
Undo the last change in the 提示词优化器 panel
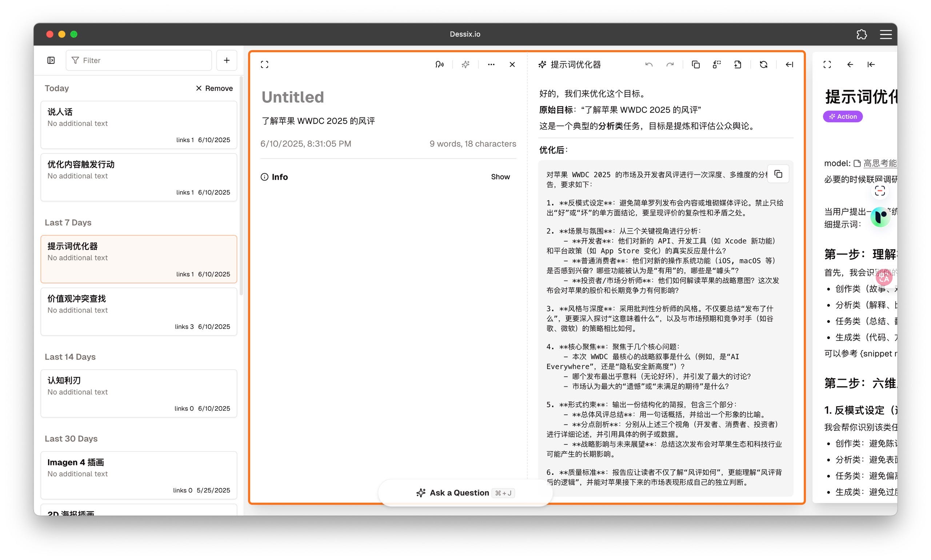click(x=649, y=64)
